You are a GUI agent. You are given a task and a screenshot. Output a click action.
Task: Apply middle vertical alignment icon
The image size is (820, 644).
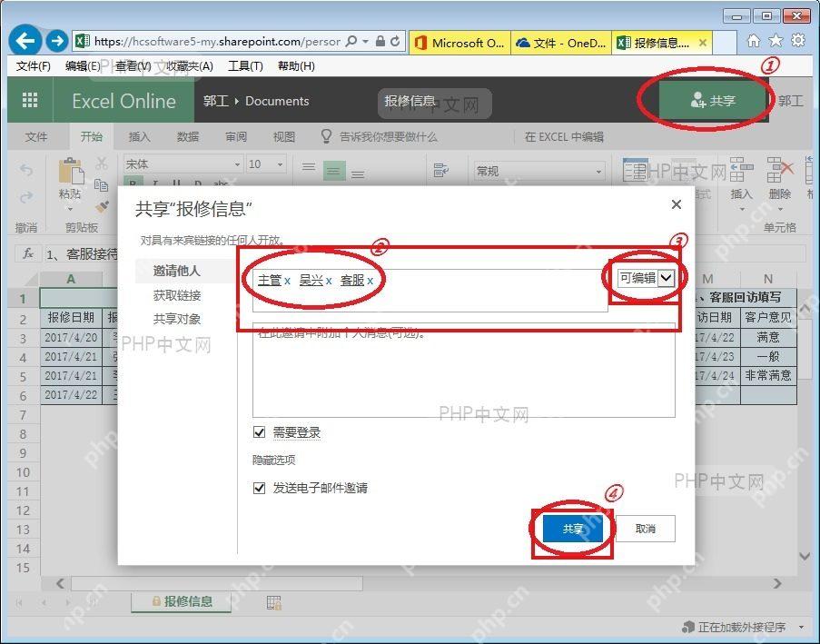tap(333, 171)
